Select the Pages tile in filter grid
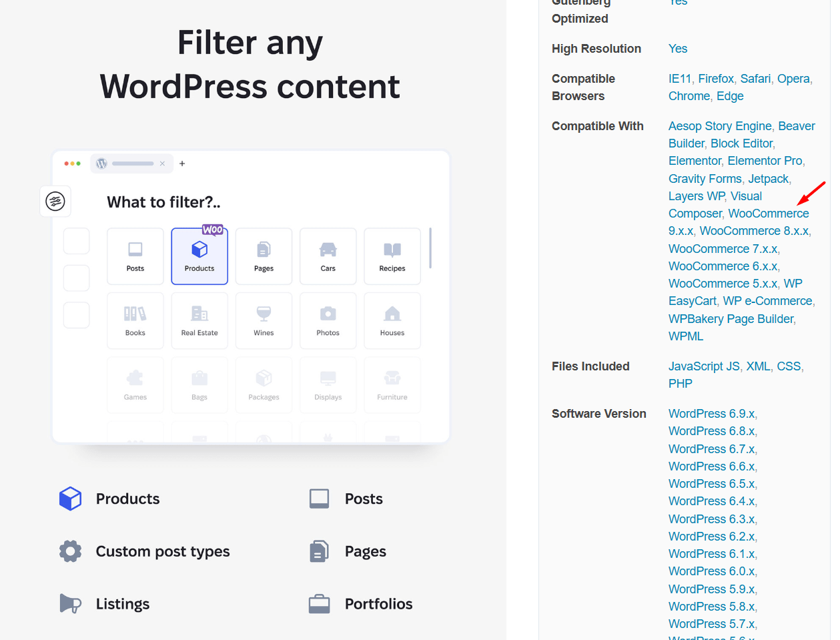Viewport: 840px width, 640px height. tap(264, 256)
